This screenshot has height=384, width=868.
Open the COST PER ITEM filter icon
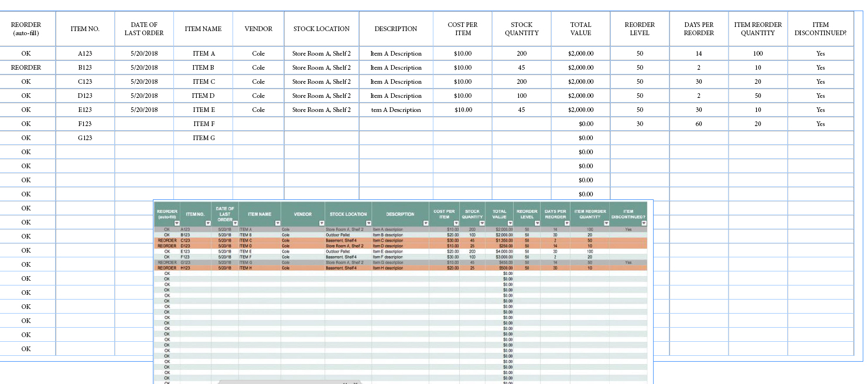tap(456, 222)
